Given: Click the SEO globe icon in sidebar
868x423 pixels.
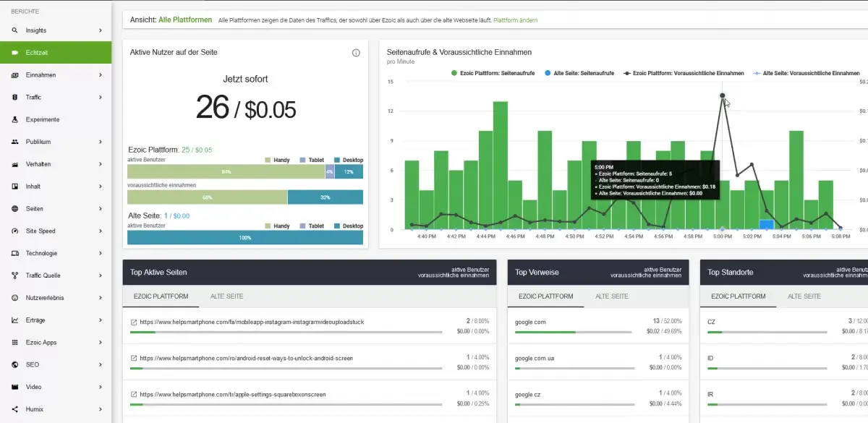Looking at the screenshot, I should 14,365.
